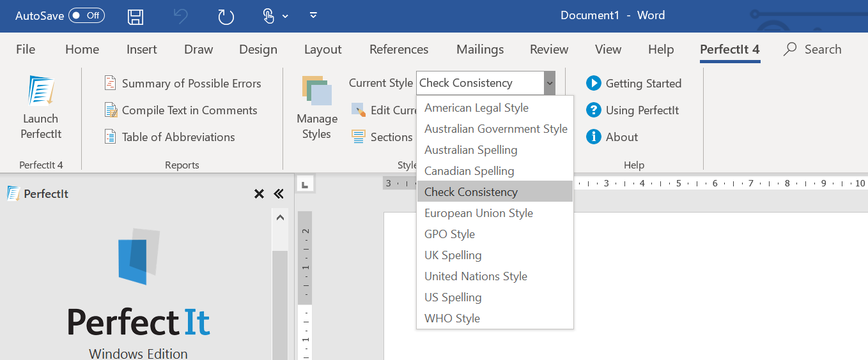Switch to the Insert tab

(x=141, y=49)
